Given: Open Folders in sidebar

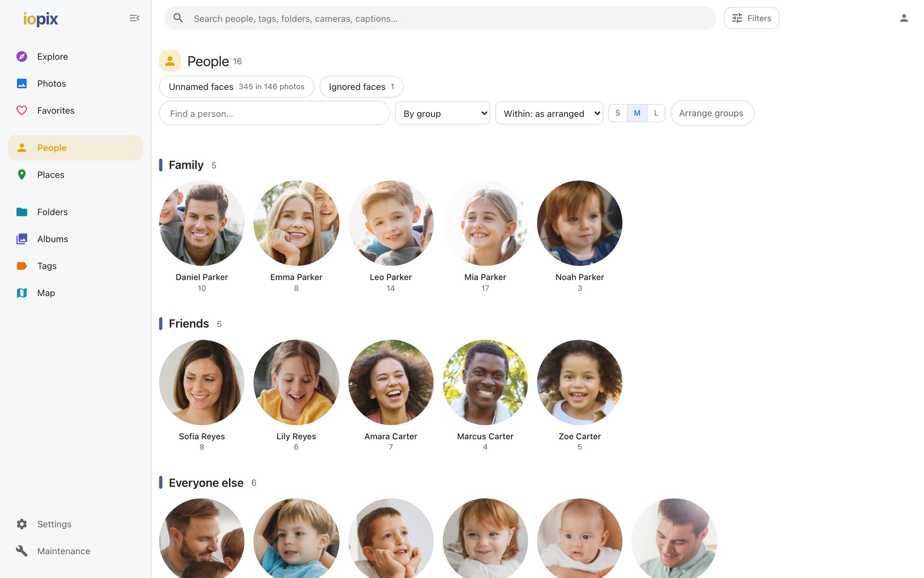Looking at the screenshot, I should (75, 212).
